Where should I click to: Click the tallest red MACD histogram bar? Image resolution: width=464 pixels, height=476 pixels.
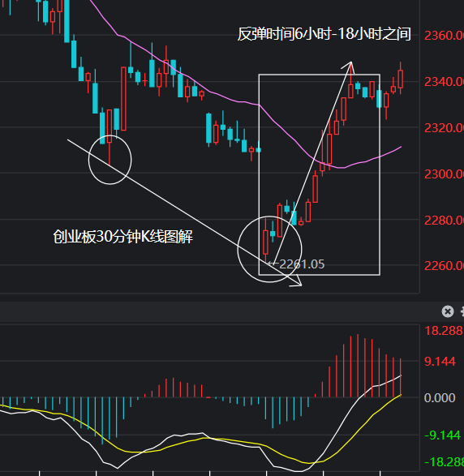pos(358,366)
